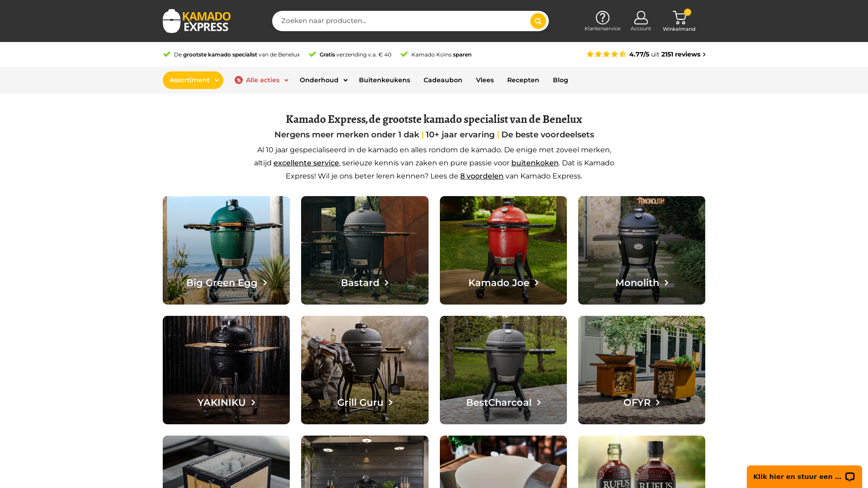
Task: Open Big Green Egg brand tile
Action: [226, 250]
